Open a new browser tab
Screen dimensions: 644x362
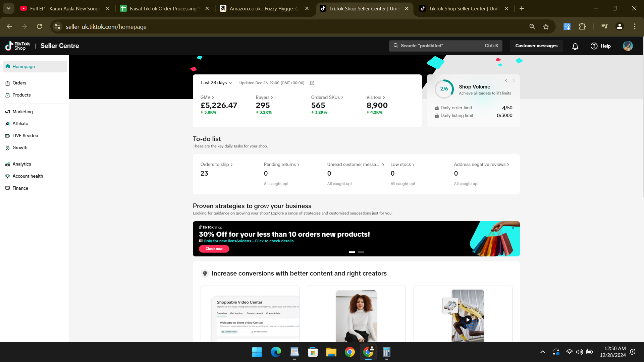point(522,8)
